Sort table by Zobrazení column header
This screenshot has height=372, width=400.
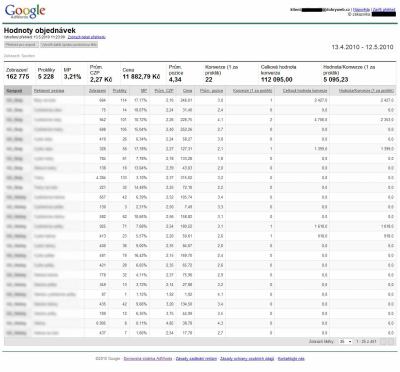click(x=97, y=91)
